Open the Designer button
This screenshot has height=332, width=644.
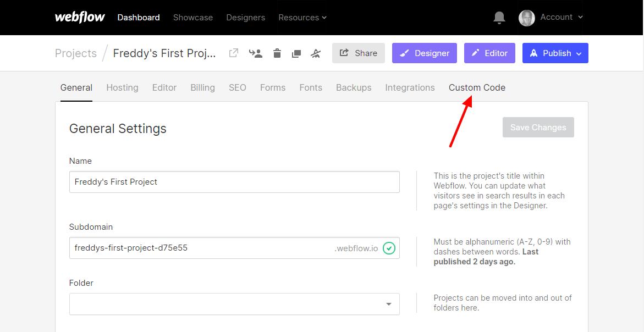click(425, 53)
